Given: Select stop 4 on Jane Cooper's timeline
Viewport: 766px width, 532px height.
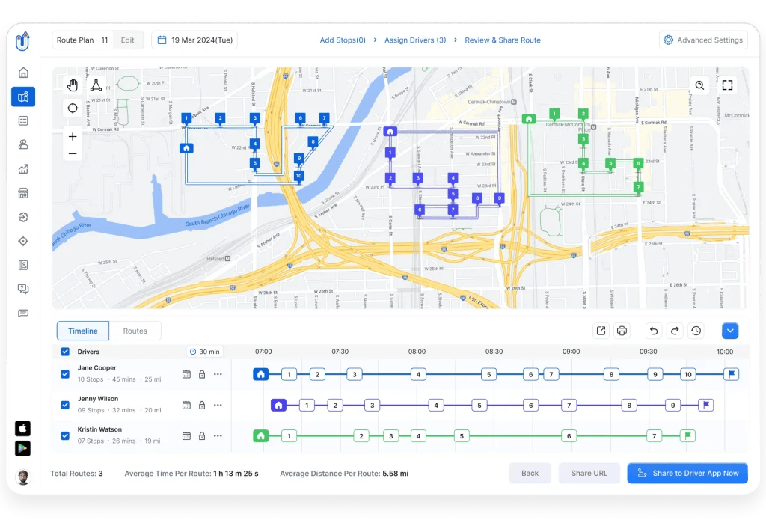Looking at the screenshot, I should tap(418, 374).
